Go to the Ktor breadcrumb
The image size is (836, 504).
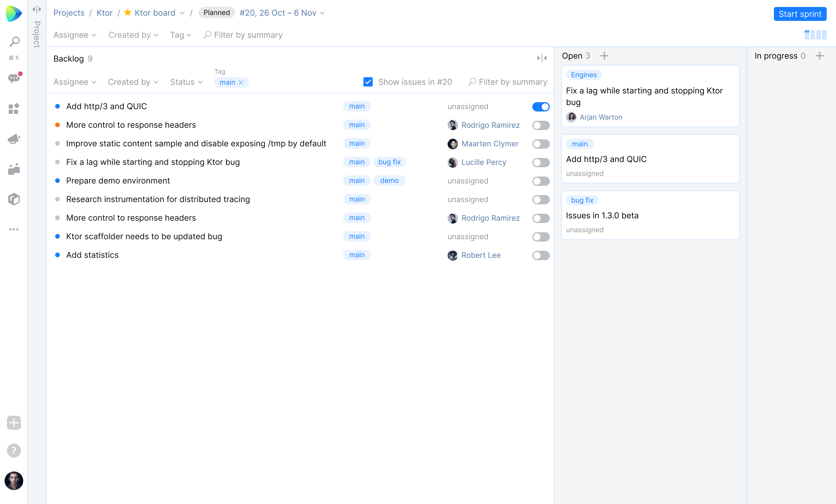pyautogui.click(x=105, y=13)
